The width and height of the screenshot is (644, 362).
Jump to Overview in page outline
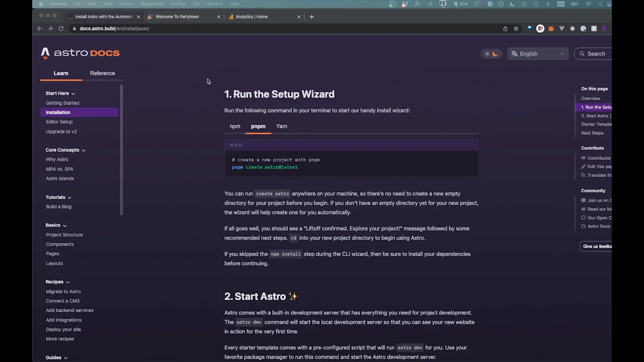[590, 99]
